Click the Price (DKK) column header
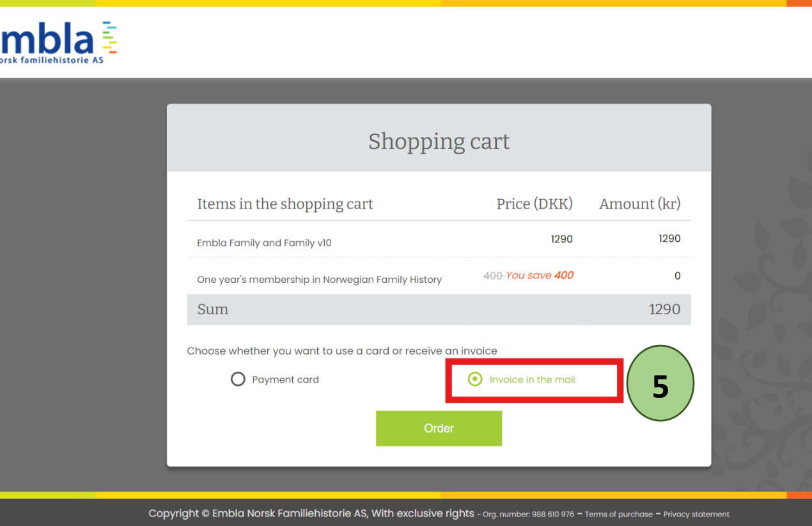 (535, 204)
